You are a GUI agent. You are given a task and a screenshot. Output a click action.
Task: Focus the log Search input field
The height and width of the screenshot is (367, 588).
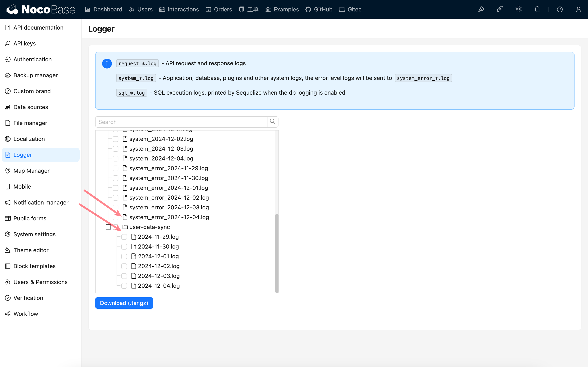(181, 122)
